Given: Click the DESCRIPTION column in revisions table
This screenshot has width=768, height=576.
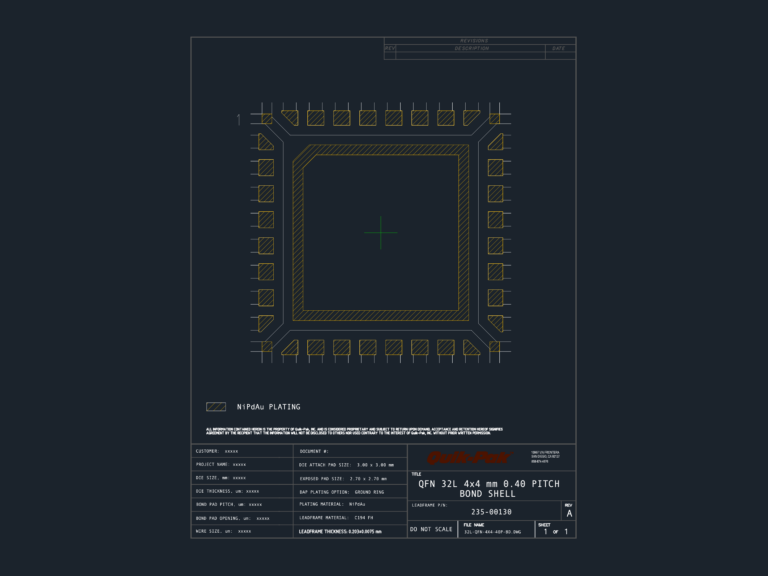Looking at the screenshot, I should 472,48.
